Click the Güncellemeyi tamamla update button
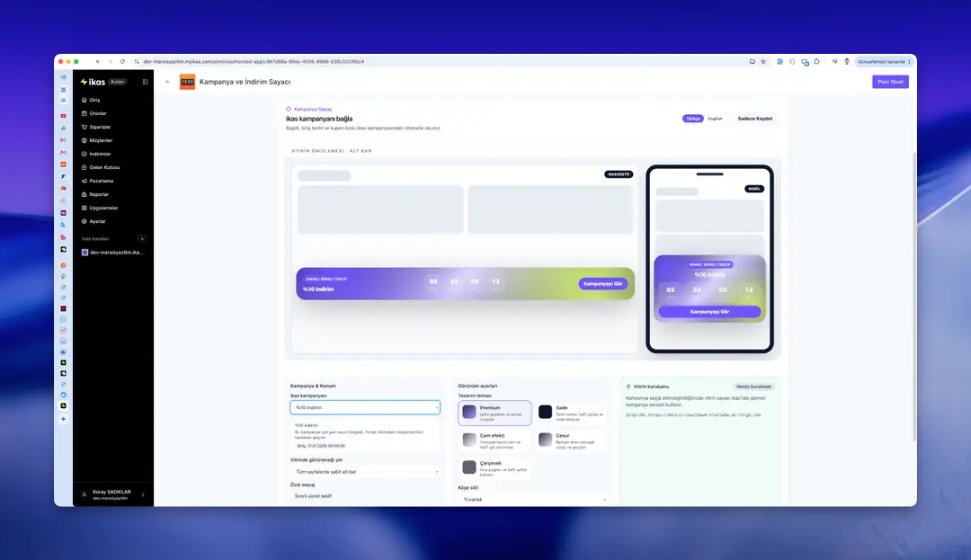 885,62
